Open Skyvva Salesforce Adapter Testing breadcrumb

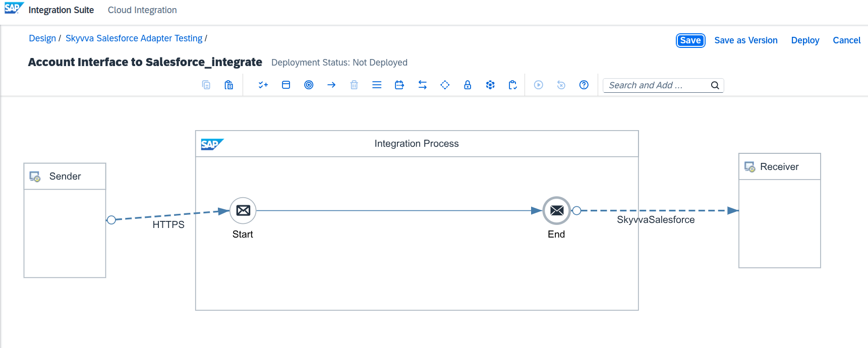[134, 38]
